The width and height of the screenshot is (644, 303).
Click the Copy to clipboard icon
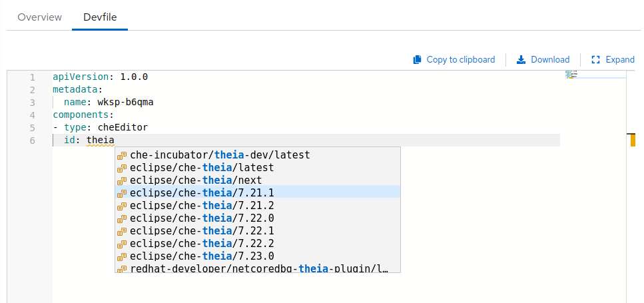[418, 60]
